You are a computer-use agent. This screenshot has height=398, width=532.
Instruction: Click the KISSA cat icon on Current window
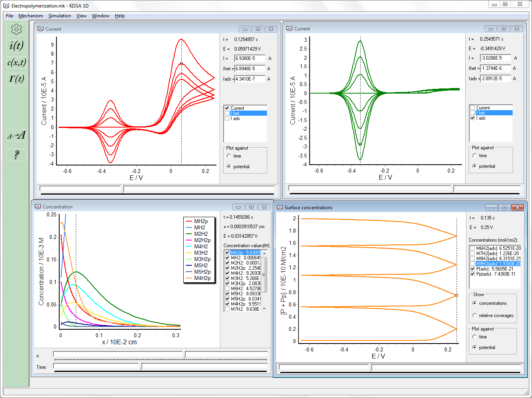[x=41, y=28]
